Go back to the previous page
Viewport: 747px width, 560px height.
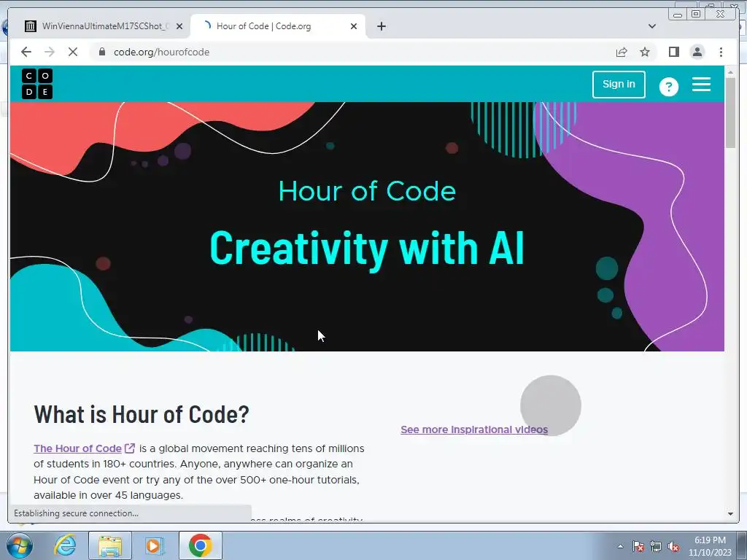(26, 52)
